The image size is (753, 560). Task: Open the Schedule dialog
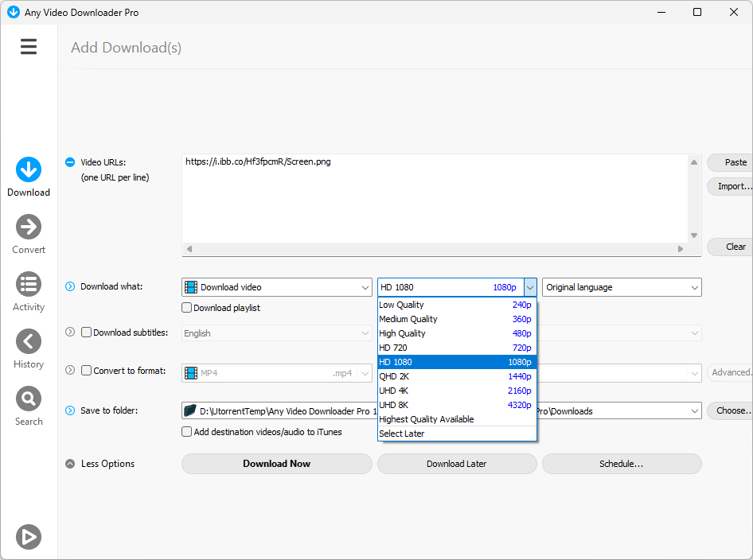click(x=622, y=464)
